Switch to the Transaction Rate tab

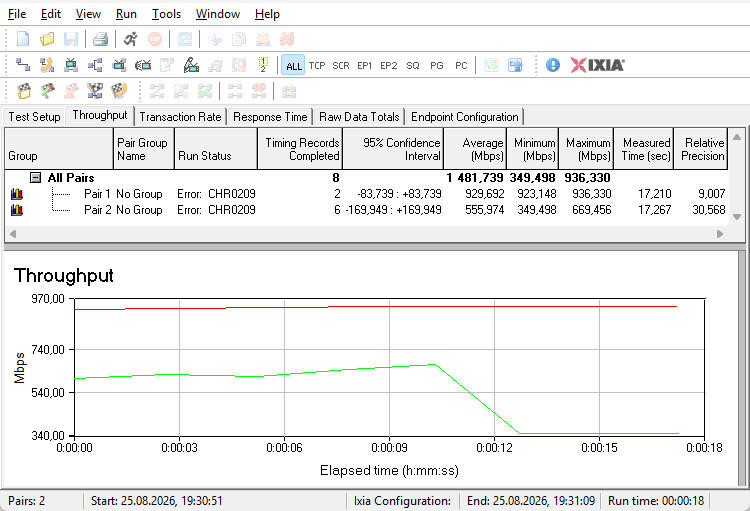(180, 117)
